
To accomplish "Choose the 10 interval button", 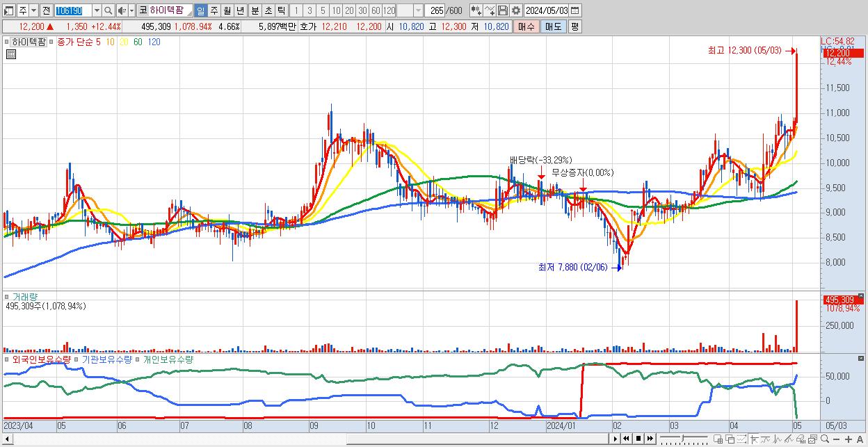I will [336, 10].
